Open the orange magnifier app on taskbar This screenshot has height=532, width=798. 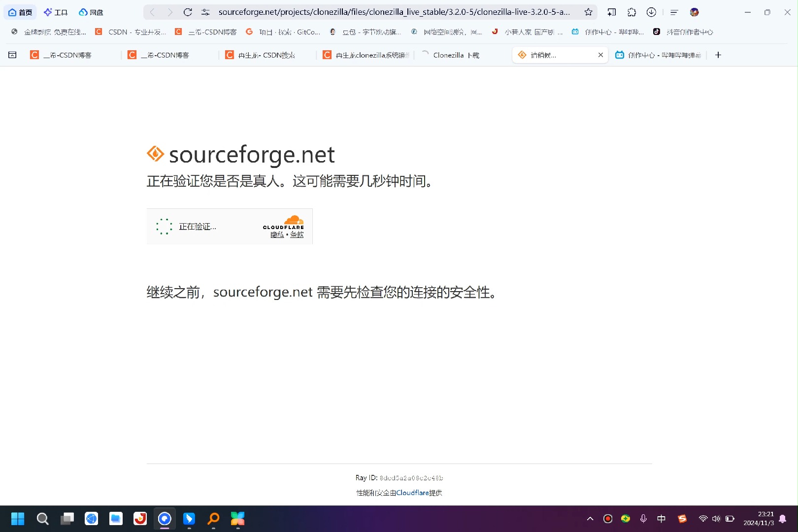click(x=213, y=519)
